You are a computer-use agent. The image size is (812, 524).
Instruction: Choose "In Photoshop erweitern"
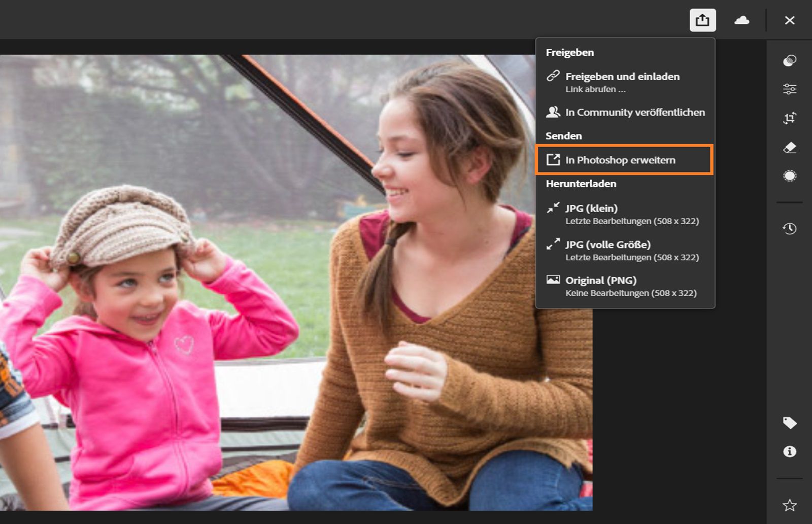click(620, 160)
